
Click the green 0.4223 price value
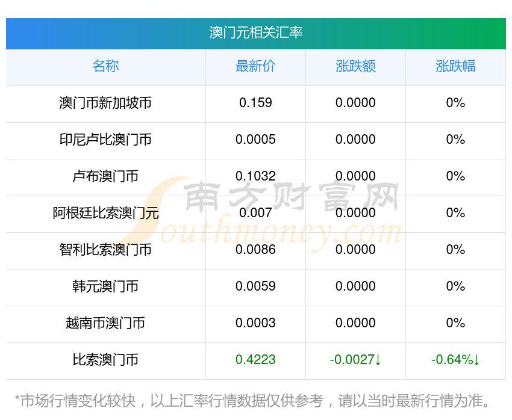coord(255,360)
